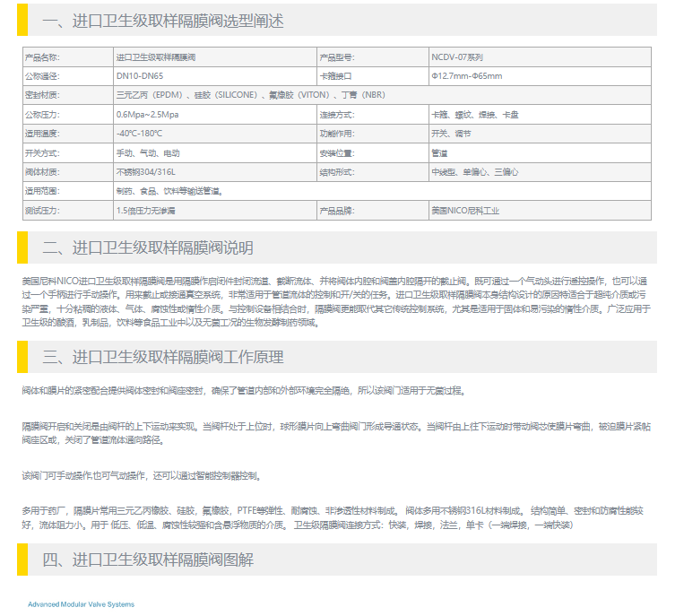This screenshot has height=616, width=684.
Task: Select heading 四、进口卫生级取样隔膜阀图解
Action: point(148,560)
